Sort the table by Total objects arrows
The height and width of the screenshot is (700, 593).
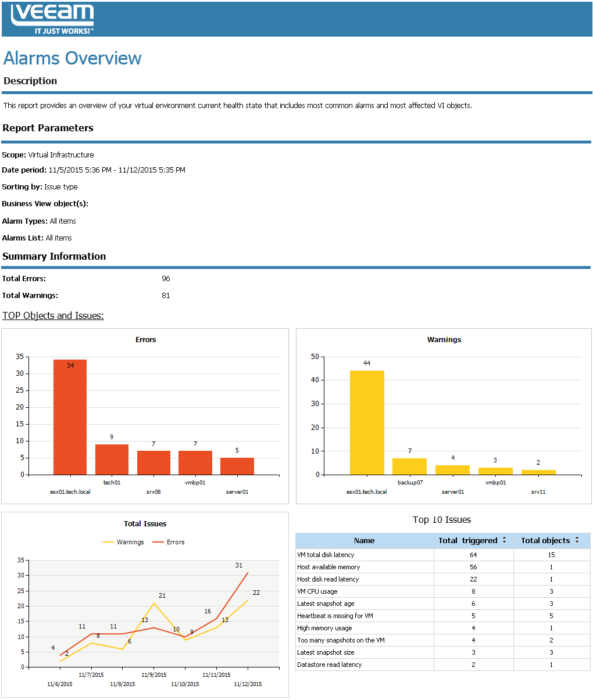click(577, 540)
